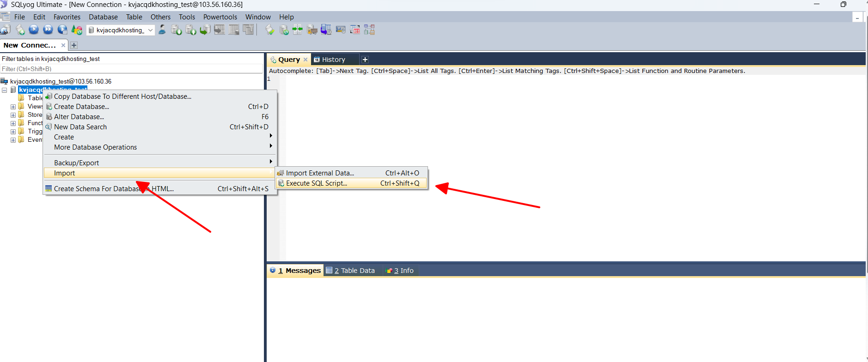
Task: Expand the Views folder
Action: [x=13, y=107]
